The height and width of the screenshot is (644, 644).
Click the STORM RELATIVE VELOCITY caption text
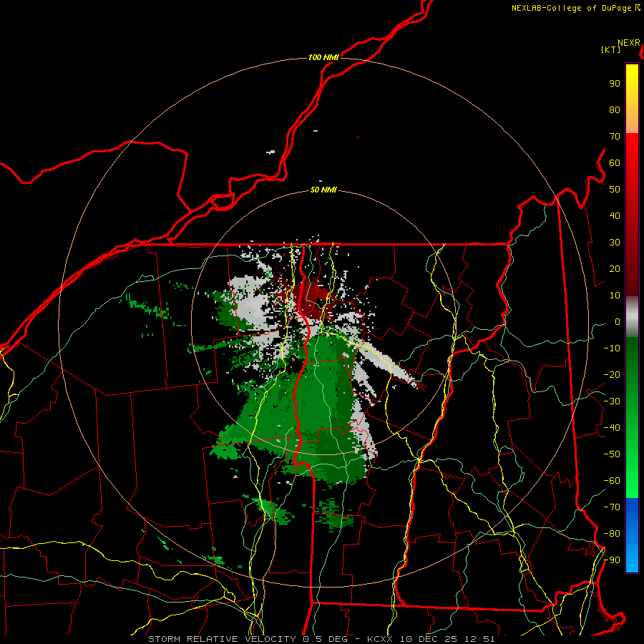click(x=222, y=639)
